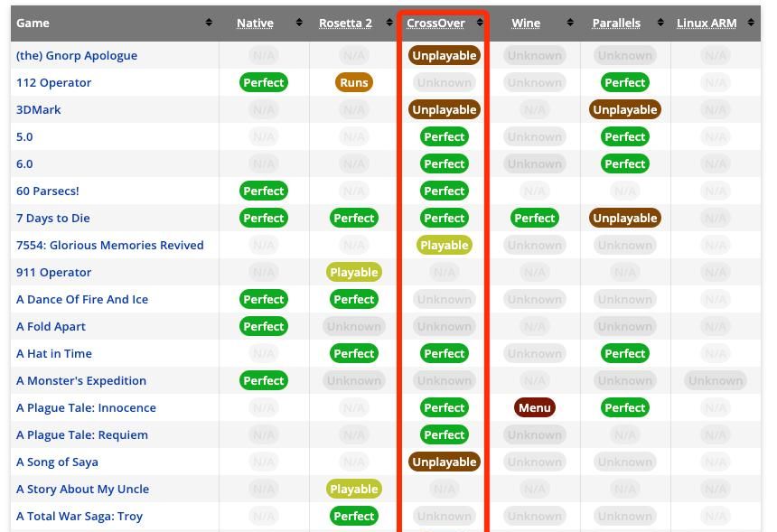Screen dimensions: 777x532
Task: Open A Dance Of Fire And Ice
Action: click(82, 299)
